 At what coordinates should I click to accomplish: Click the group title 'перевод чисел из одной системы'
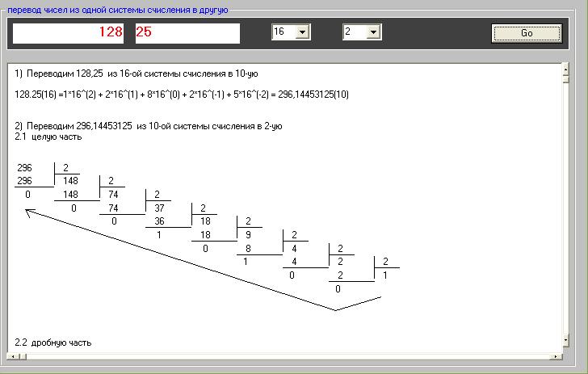tap(118, 10)
